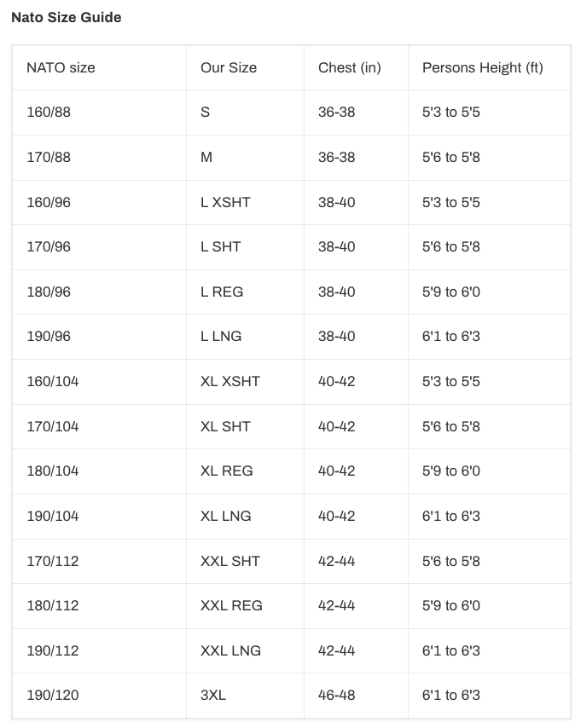Click the 190/104 NATO size cell
This screenshot has height=728, width=581.
(53, 516)
